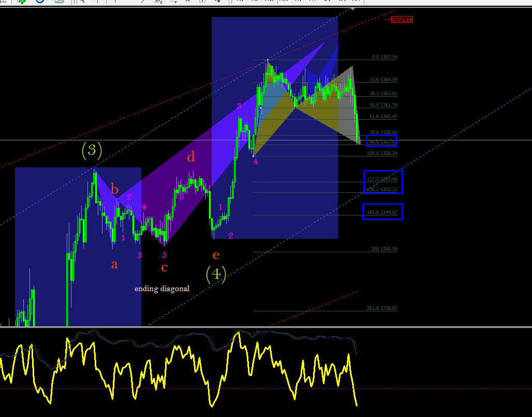Select the gray triangle shape by latest candles
The width and height of the screenshot is (532, 417).
[348, 112]
